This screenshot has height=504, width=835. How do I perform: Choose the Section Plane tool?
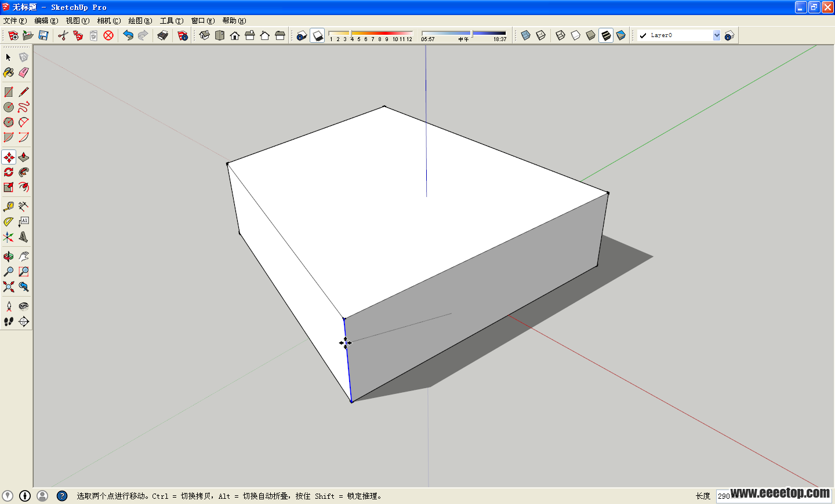click(x=24, y=322)
